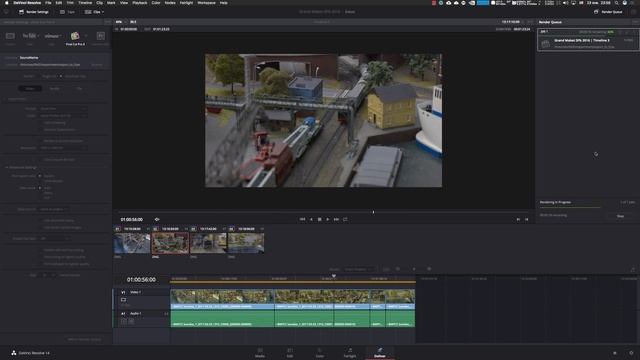Click the Tape toolbar button

(67, 12)
